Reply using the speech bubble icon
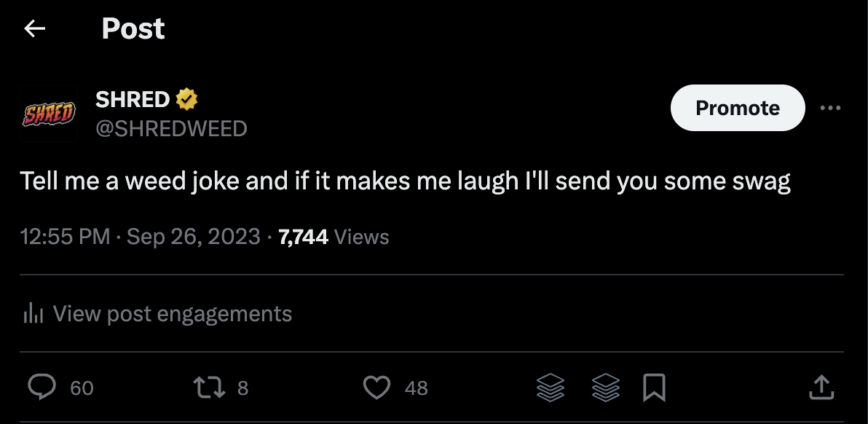This screenshot has height=424, width=868. (x=42, y=388)
